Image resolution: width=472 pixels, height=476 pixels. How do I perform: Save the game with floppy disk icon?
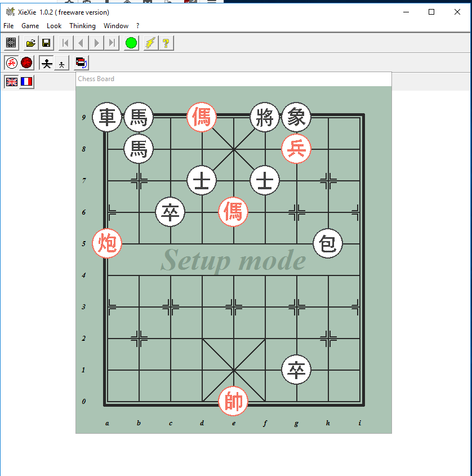click(46, 43)
